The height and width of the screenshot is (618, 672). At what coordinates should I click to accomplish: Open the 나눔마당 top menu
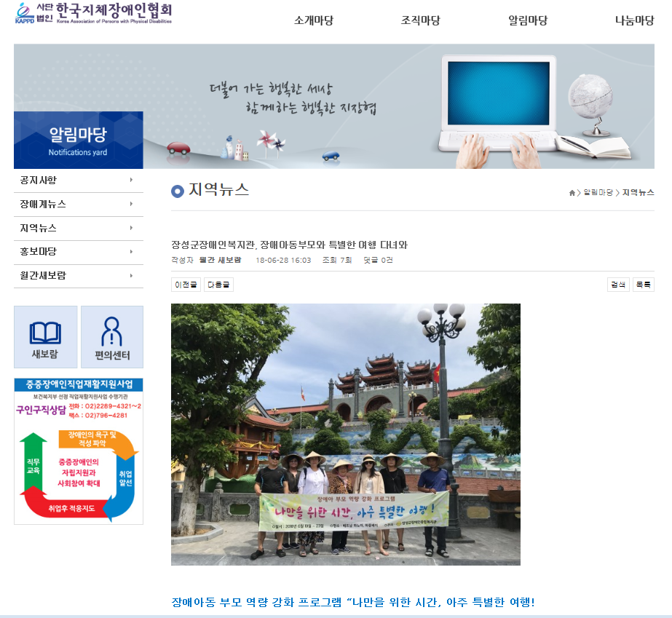click(634, 20)
